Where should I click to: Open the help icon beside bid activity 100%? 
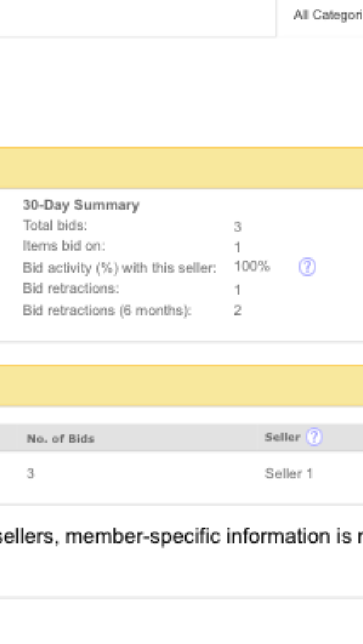tap(307, 268)
